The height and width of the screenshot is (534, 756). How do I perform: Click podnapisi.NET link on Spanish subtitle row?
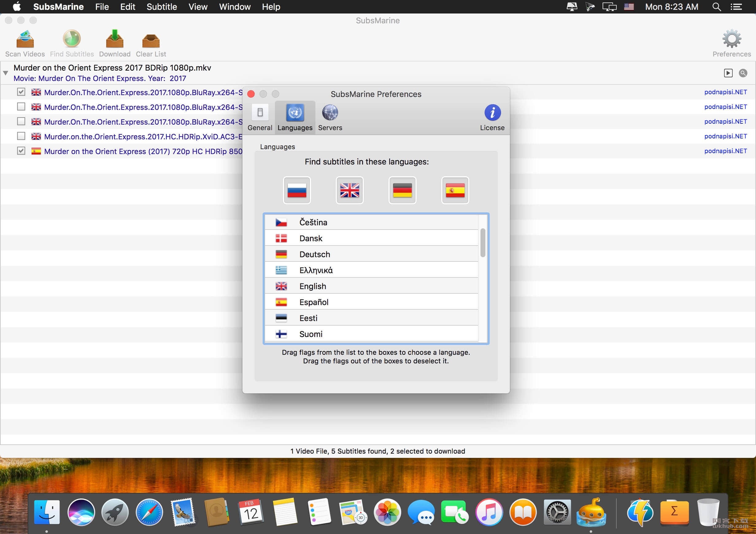[x=725, y=151]
